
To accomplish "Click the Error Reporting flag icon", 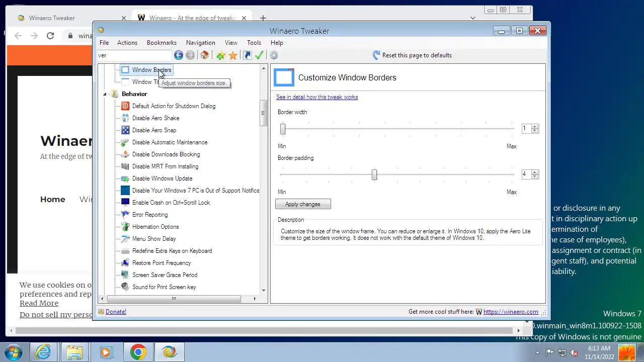I will [125, 215].
